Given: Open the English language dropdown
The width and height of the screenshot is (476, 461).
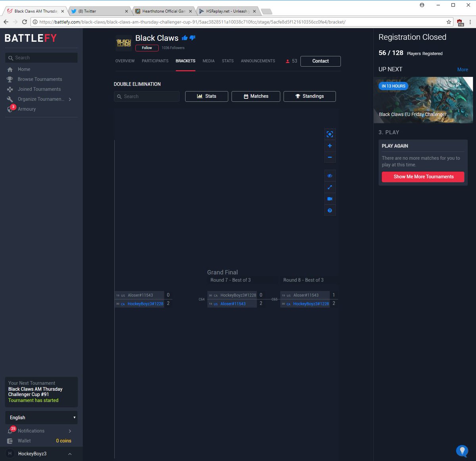Looking at the screenshot, I should [41, 417].
